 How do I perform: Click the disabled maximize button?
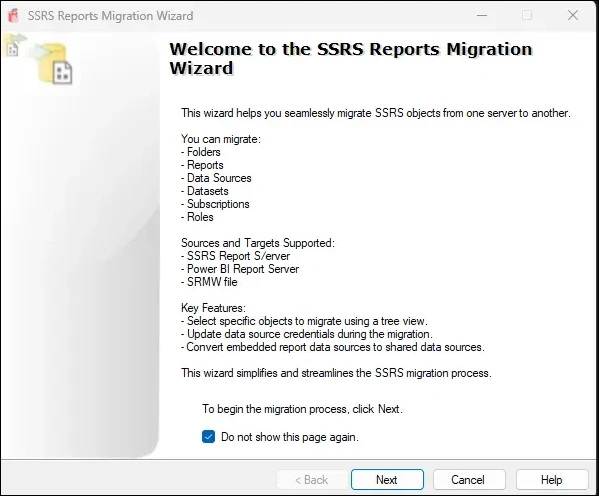(x=527, y=16)
